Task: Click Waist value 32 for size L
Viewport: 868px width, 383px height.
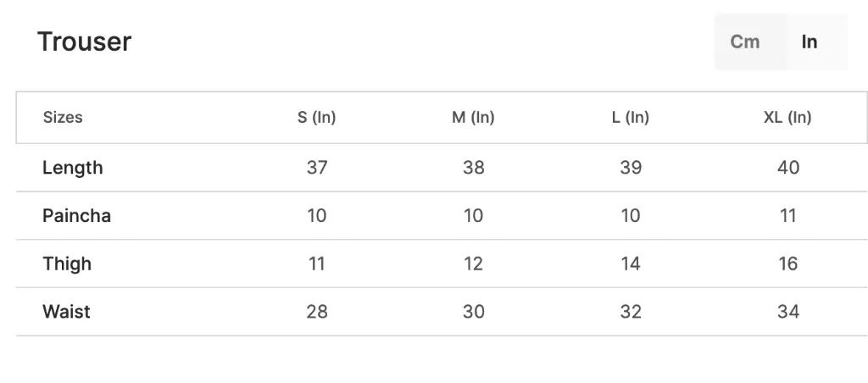Action: click(631, 312)
